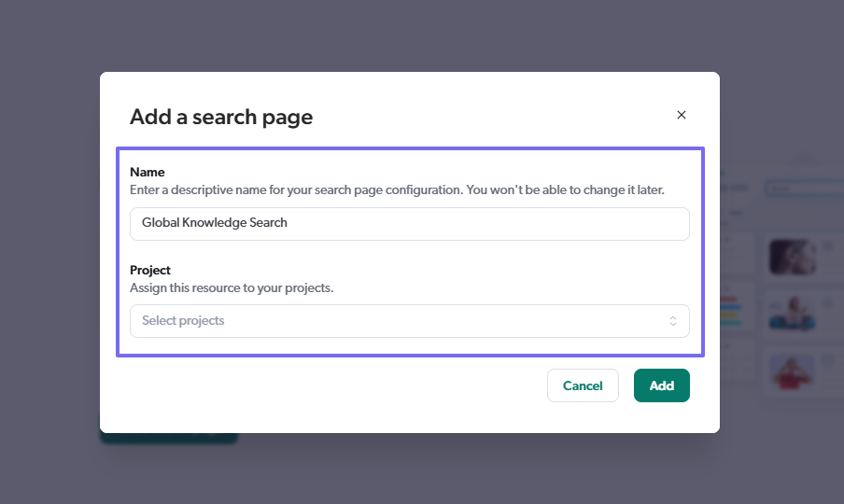Click "Assign this resource to your projects" text
The width and height of the screenshot is (844, 504).
click(x=232, y=288)
